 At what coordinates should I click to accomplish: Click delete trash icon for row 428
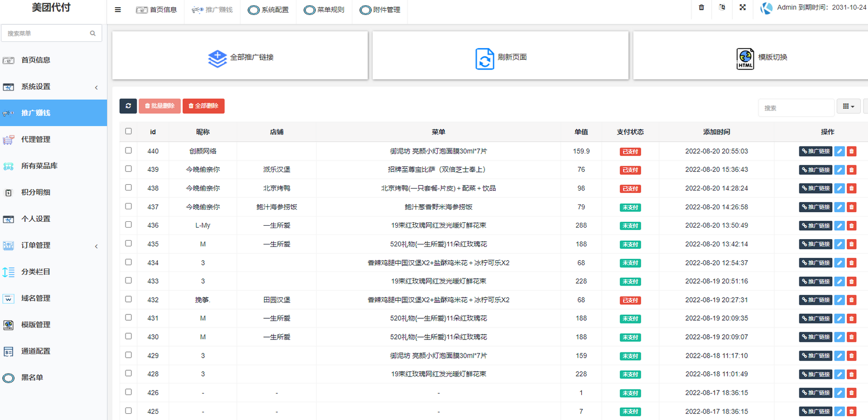tap(852, 374)
